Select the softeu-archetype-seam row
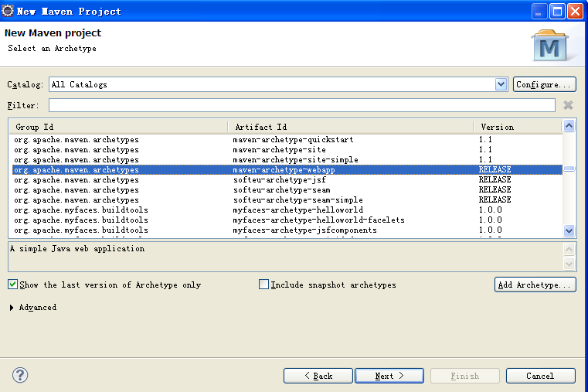Image resolution: width=588 pixels, height=392 pixels. coord(287,189)
